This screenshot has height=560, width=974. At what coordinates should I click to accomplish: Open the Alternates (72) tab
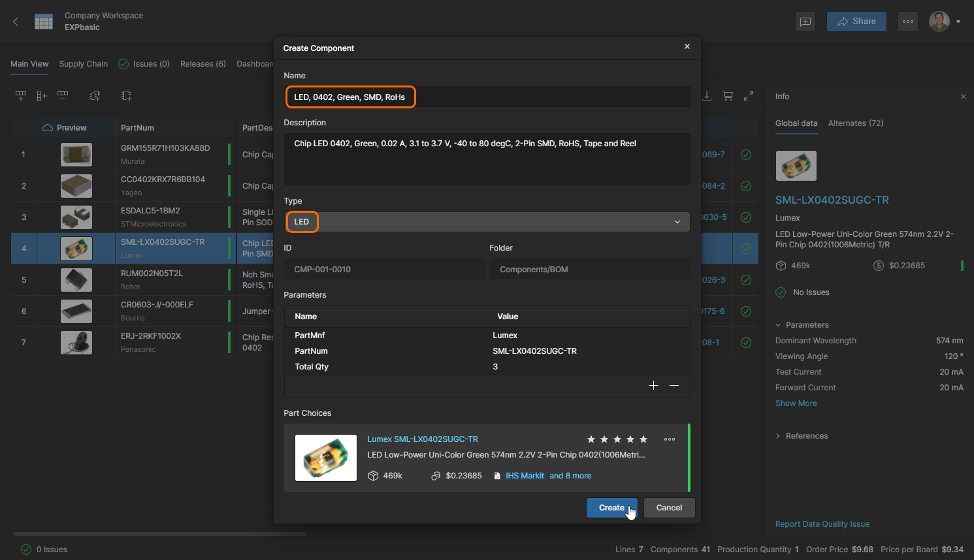855,123
